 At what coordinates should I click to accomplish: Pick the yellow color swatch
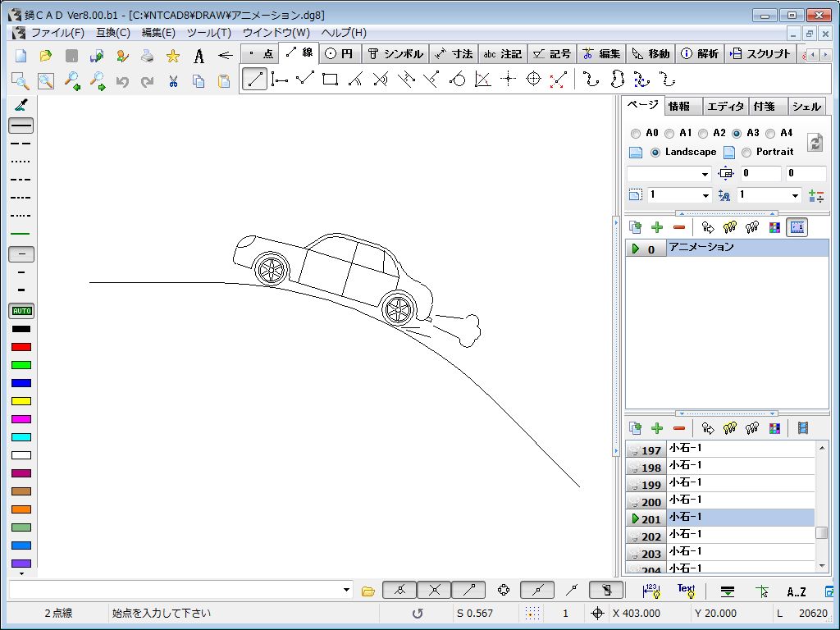tap(21, 401)
